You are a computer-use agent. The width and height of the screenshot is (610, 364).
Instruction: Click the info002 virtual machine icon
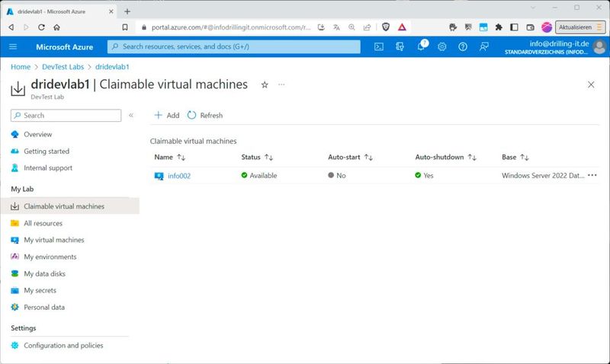click(159, 176)
